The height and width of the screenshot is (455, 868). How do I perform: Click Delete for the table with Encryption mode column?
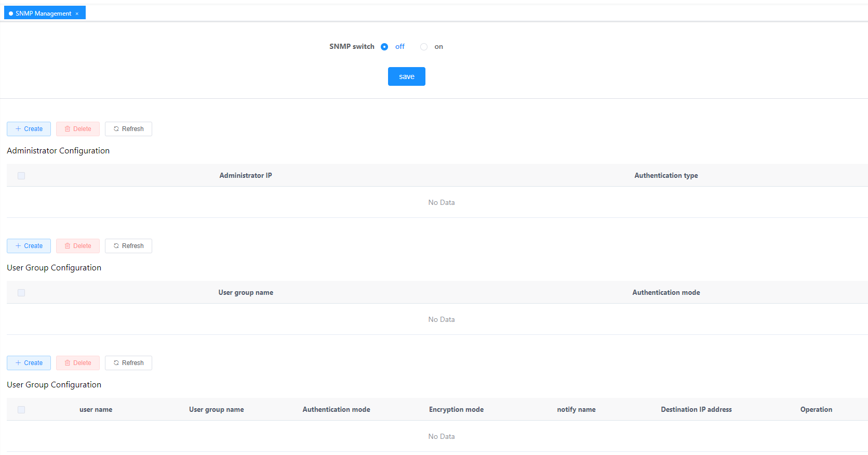pos(78,363)
